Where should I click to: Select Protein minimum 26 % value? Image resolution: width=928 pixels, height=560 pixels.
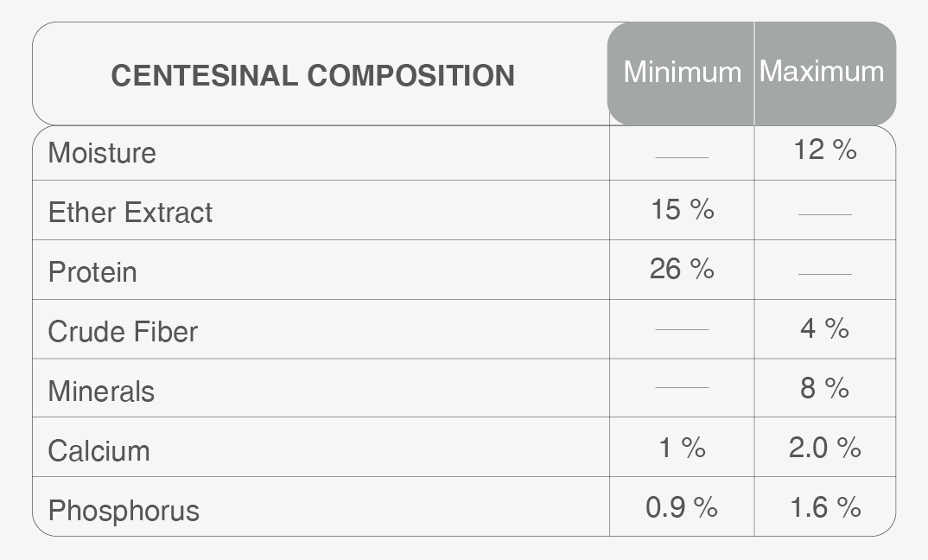682,269
